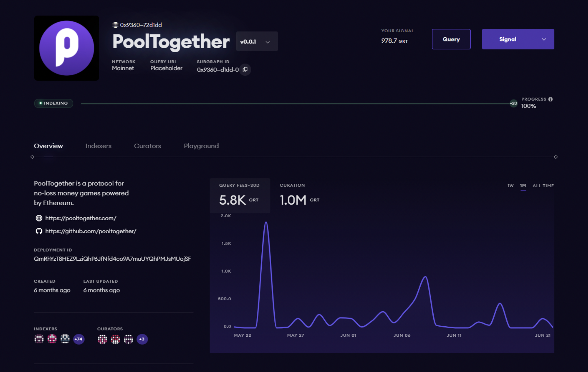Expand the v0.0.1 version dropdown
This screenshot has height=372, width=588.
pyautogui.click(x=257, y=41)
